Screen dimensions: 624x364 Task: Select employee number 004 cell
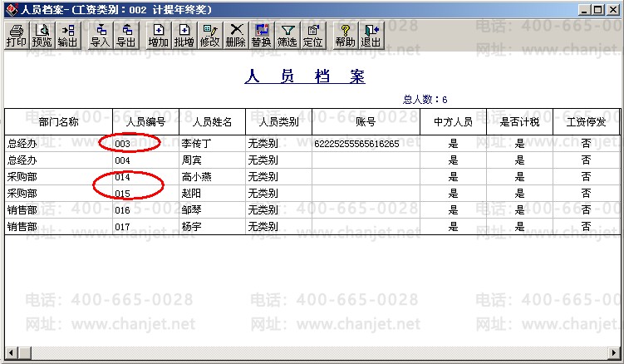click(x=145, y=160)
